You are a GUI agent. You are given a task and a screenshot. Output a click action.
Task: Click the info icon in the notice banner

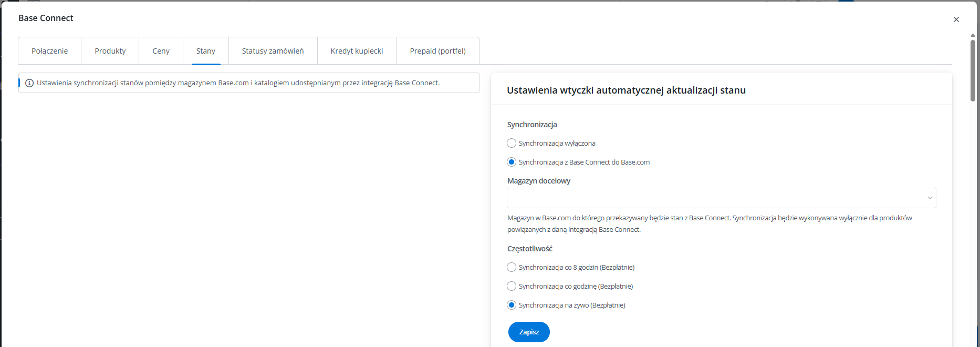click(29, 83)
